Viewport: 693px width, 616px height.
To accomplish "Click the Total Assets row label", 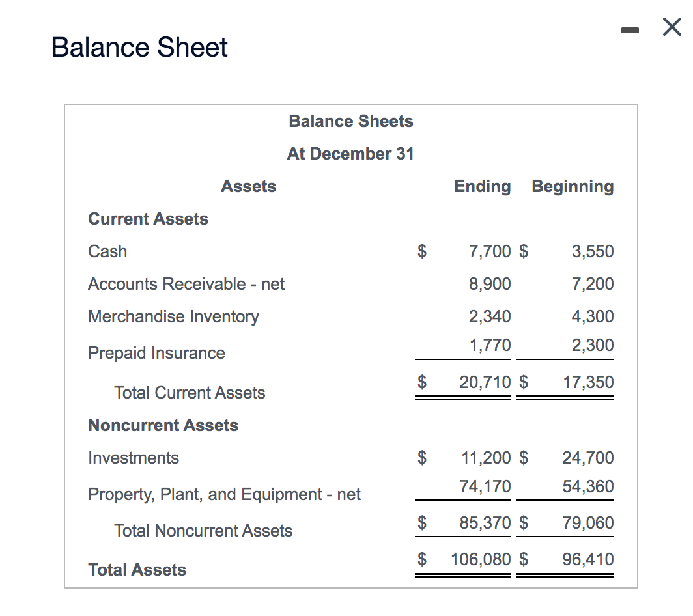I will point(137,570).
